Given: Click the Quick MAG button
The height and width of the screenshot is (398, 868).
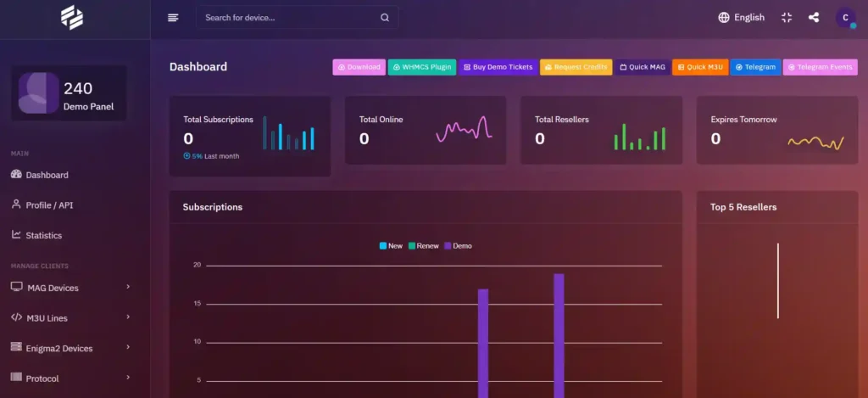Looking at the screenshot, I should 643,67.
